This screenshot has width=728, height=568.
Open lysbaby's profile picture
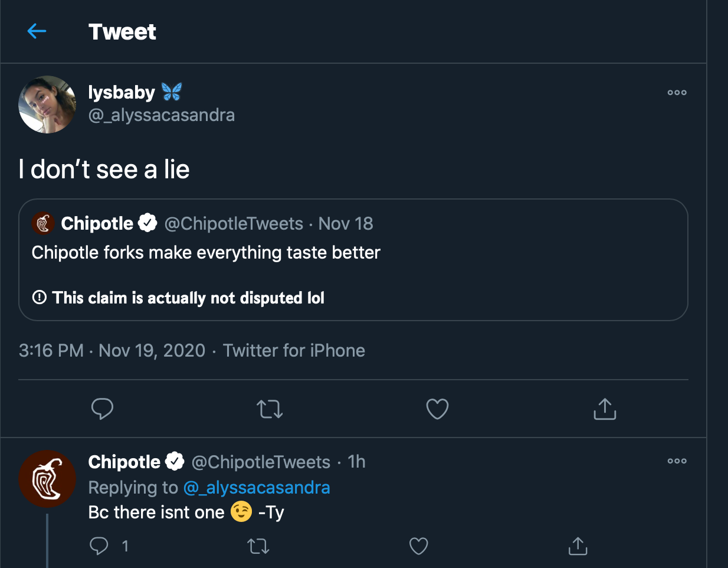tap(47, 105)
